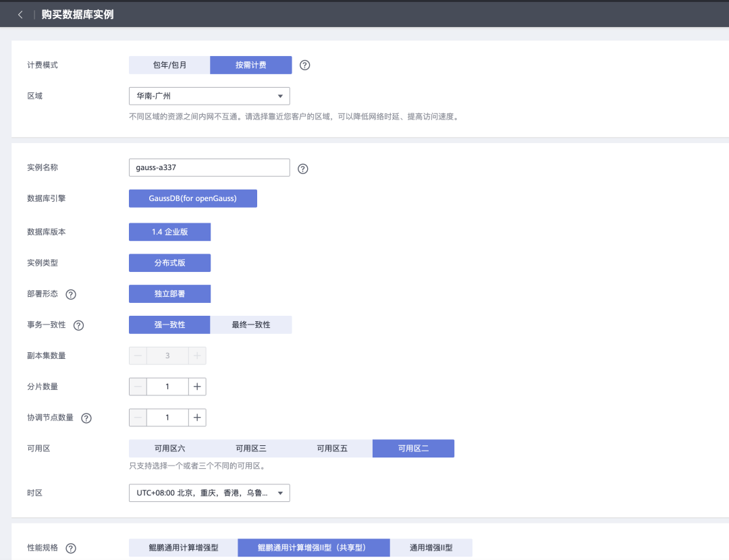Screen dimensions: 729x560
Task: Select availability zone 可用区六
Action: coord(169,449)
